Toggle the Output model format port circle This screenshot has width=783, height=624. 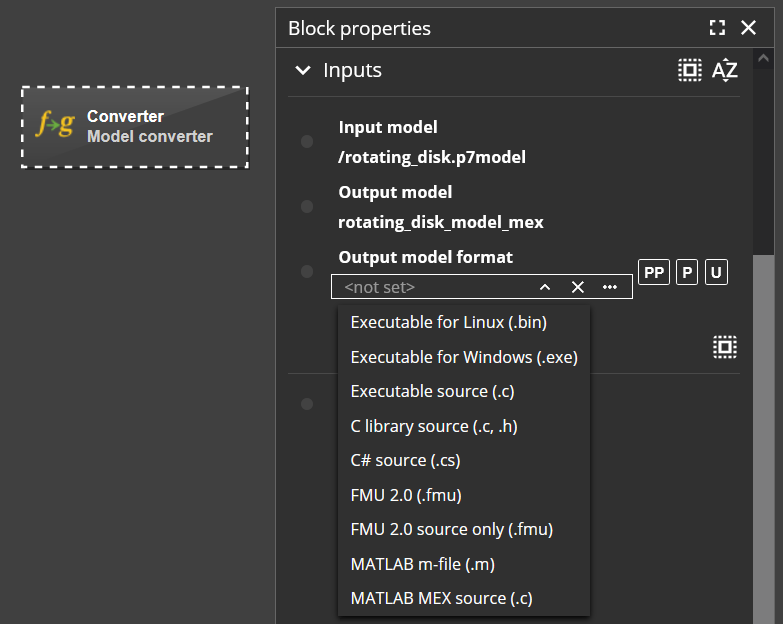pyautogui.click(x=307, y=272)
